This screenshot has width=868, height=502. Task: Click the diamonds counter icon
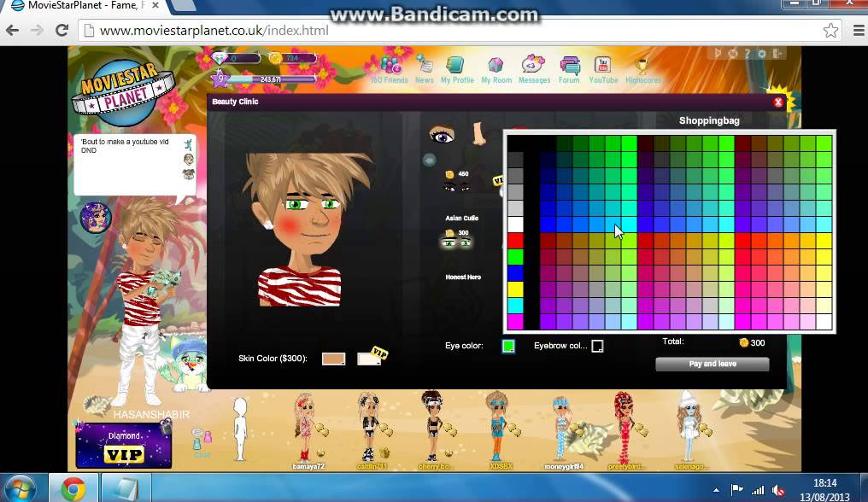click(x=220, y=57)
